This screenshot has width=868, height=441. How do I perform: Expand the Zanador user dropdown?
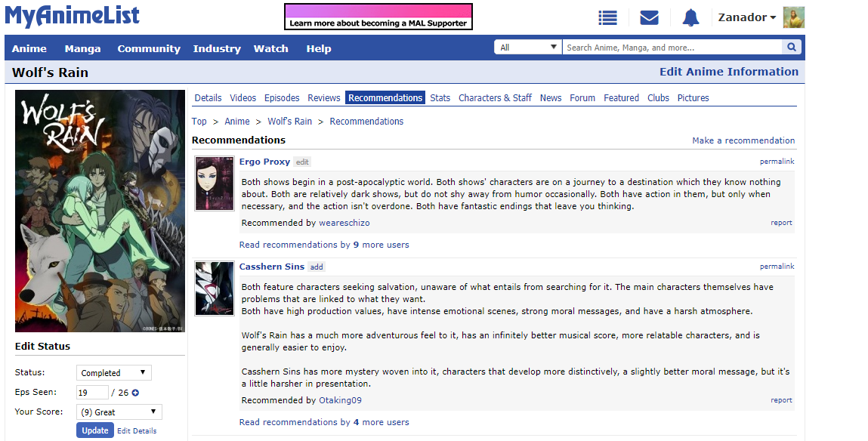747,17
